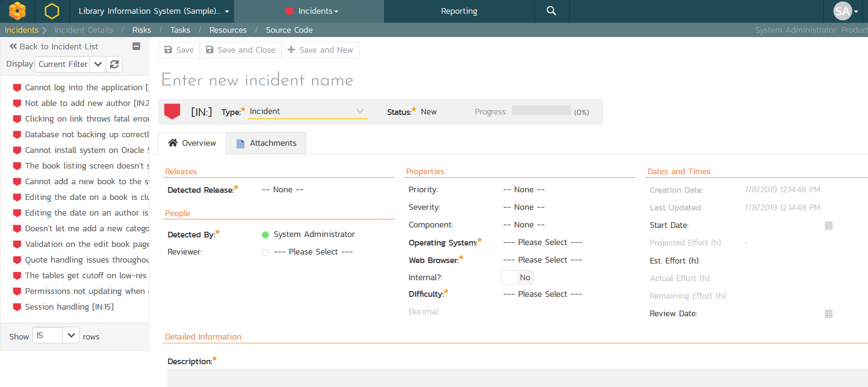Viewport: 868px width, 387px height.
Task: Collapse the sidebar with the minus icon
Action: [136, 46]
